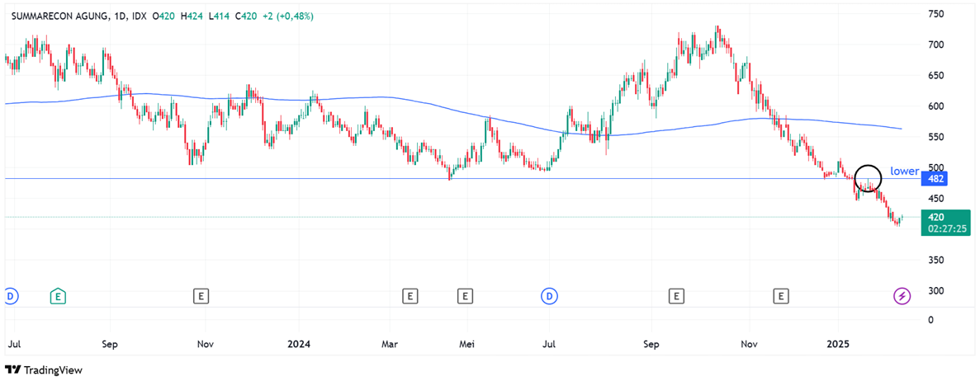Click the +2 (+0,48%) change value
This screenshot has width=980, height=381.
287,16
